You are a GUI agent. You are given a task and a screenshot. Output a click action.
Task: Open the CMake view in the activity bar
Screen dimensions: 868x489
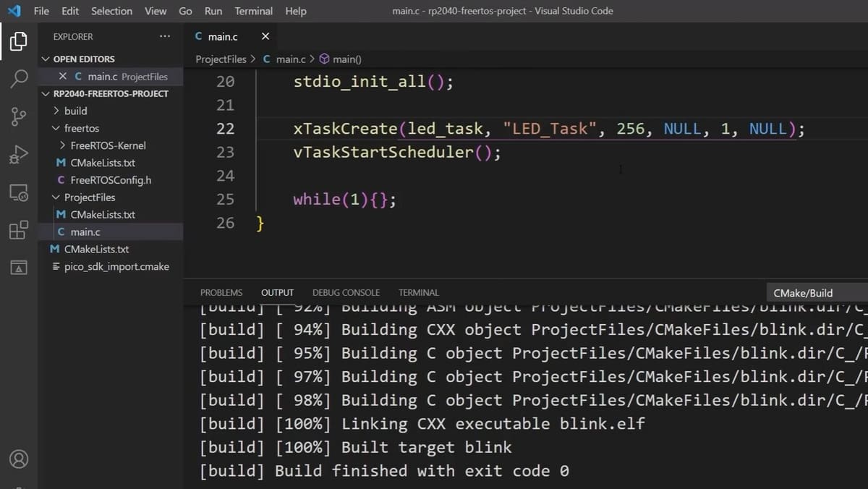(x=19, y=268)
